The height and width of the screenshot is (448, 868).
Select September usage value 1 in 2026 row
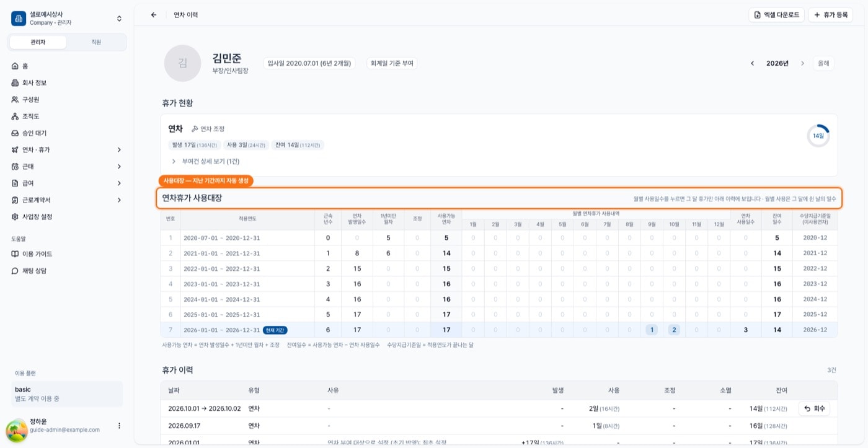pyautogui.click(x=652, y=330)
